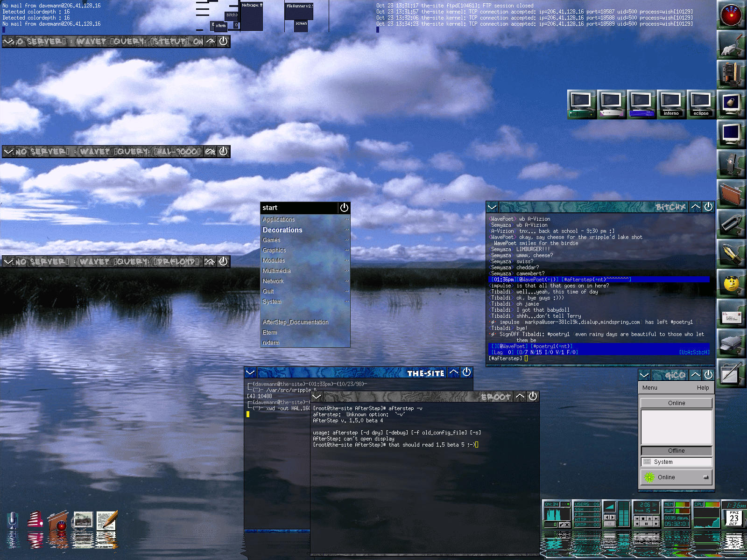Open the postage stamp mail icon
This screenshot has width=747, height=560.
[84, 520]
